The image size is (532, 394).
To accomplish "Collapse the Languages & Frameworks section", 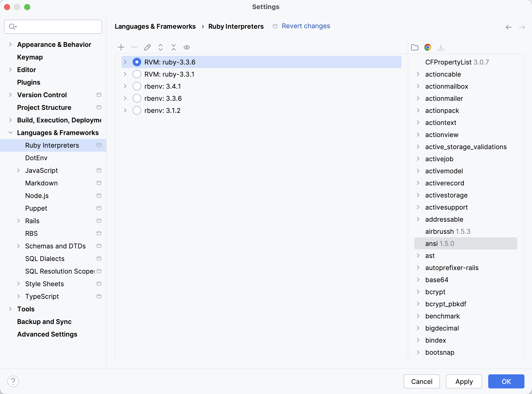I will click(10, 133).
